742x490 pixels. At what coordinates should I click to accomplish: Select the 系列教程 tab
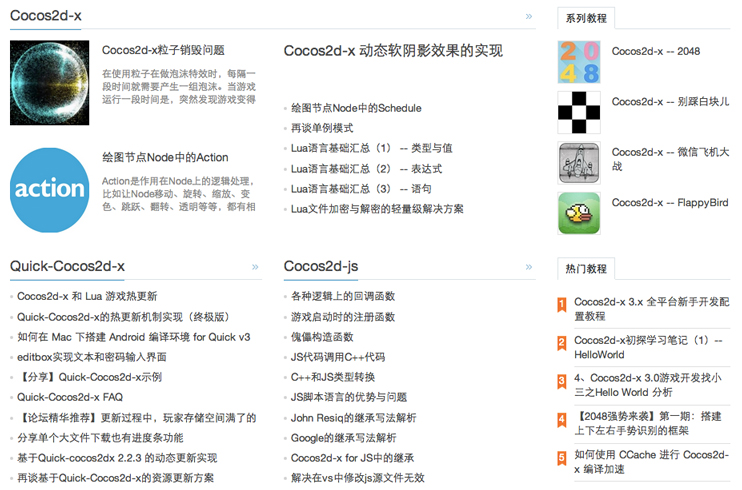586,18
